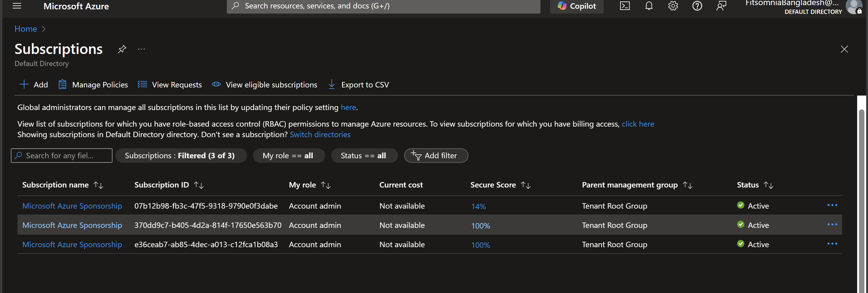Sort by Parent management group column
868x293 pixels.
pyautogui.click(x=637, y=185)
